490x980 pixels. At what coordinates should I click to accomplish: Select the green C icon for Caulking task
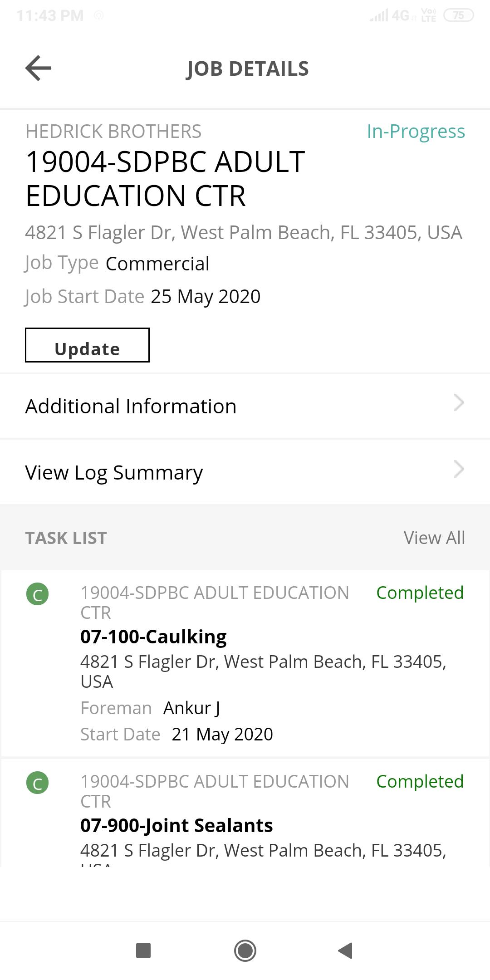[38, 594]
